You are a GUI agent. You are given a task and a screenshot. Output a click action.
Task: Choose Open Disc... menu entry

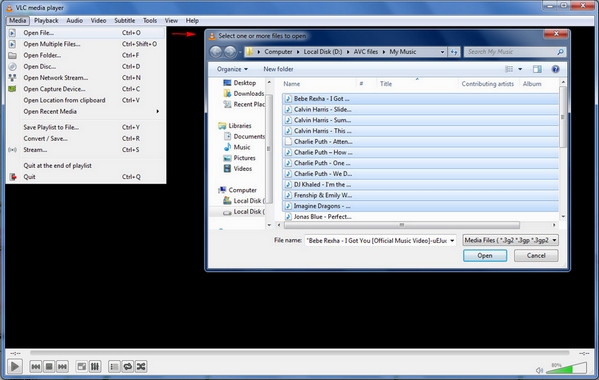coord(86,66)
